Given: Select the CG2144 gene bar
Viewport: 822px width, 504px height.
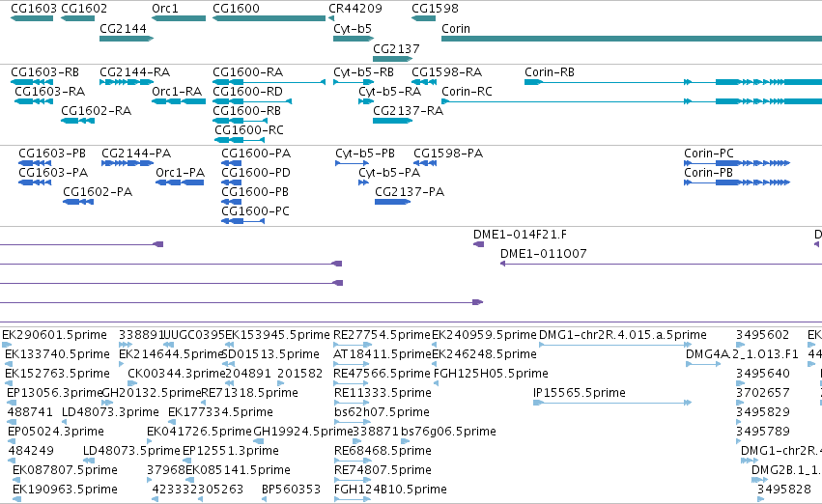Looking at the screenshot, I should 127,39.
